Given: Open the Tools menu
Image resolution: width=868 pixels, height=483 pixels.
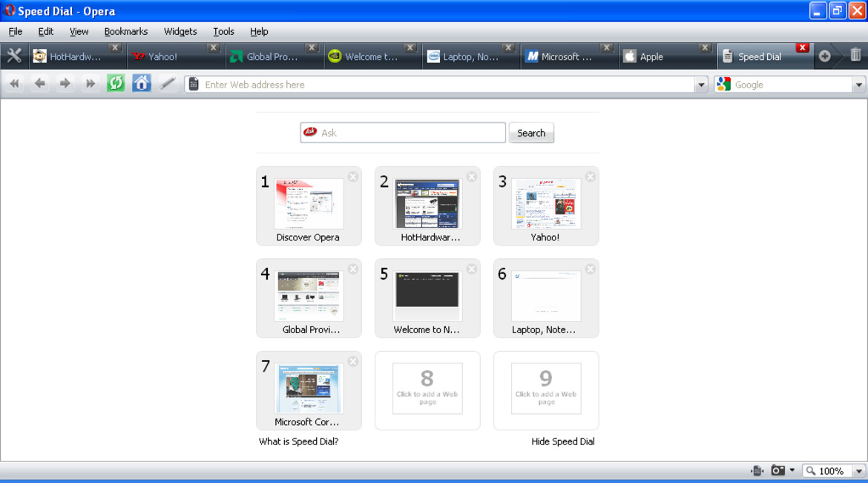Looking at the screenshot, I should (223, 32).
